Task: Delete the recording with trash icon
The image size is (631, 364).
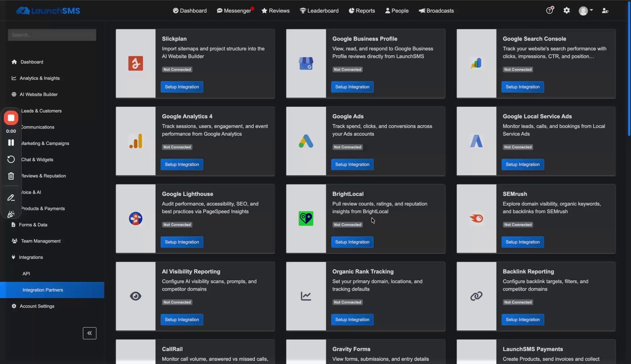Action: 11,176
